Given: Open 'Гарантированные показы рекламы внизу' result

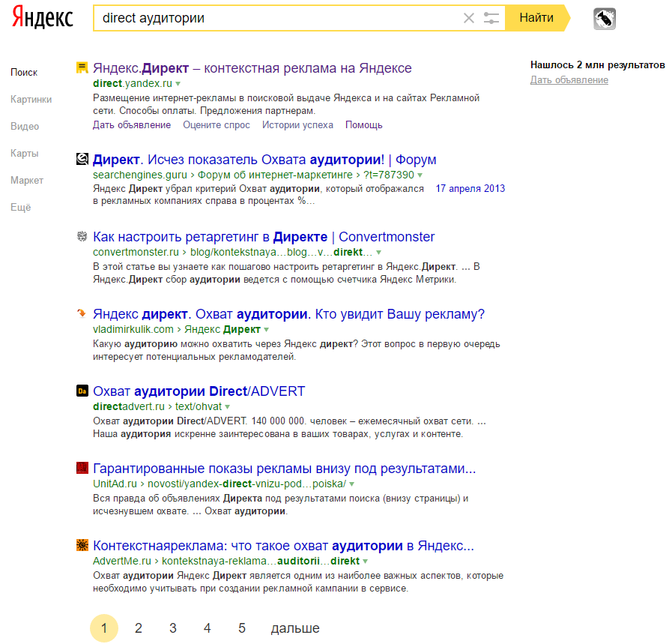Looking at the screenshot, I should (284, 469).
